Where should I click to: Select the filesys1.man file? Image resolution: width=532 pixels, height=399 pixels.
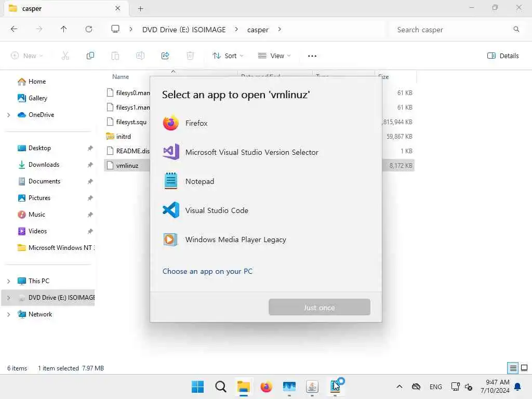[x=127, y=107]
